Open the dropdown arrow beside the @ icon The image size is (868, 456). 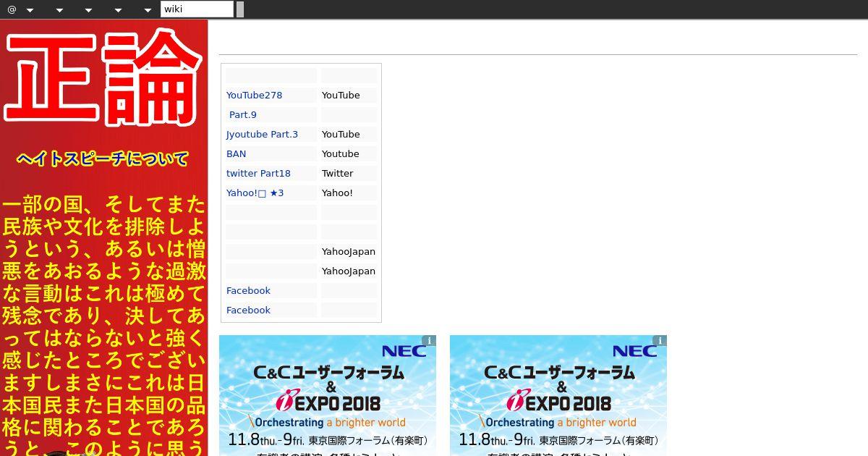pyautogui.click(x=30, y=10)
